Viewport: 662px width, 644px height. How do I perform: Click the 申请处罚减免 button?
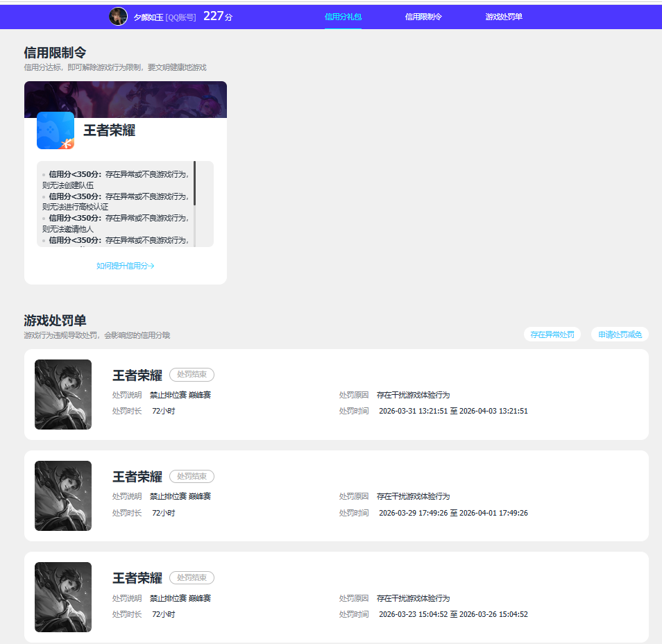click(x=619, y=334)
